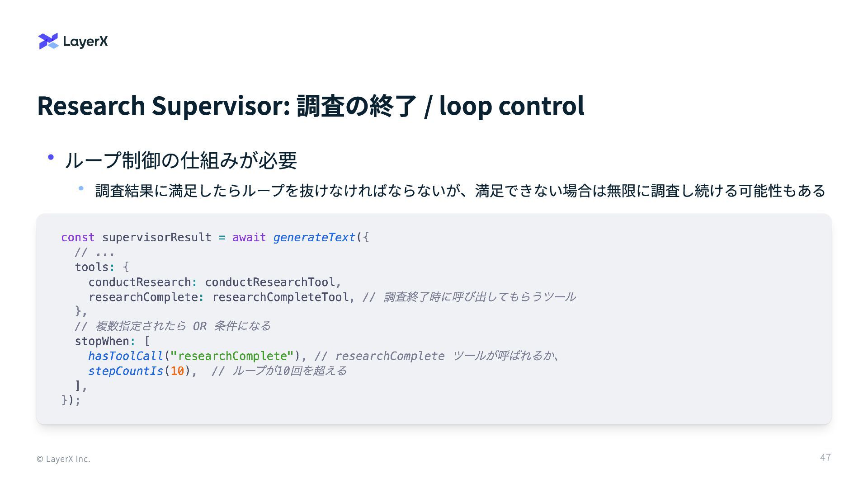Click the light-blue sub-bullet marker

pyautogui.click(x=81, y=188)
